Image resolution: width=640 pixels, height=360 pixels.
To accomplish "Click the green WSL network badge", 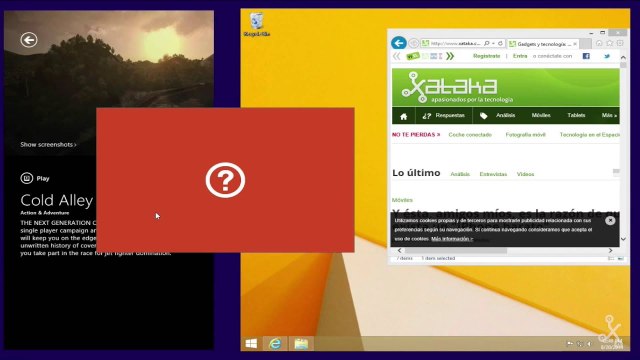I will [412, 56].
